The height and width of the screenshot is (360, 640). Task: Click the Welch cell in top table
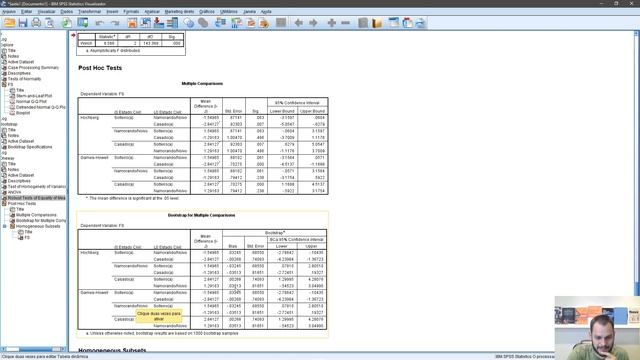(86, 43)
